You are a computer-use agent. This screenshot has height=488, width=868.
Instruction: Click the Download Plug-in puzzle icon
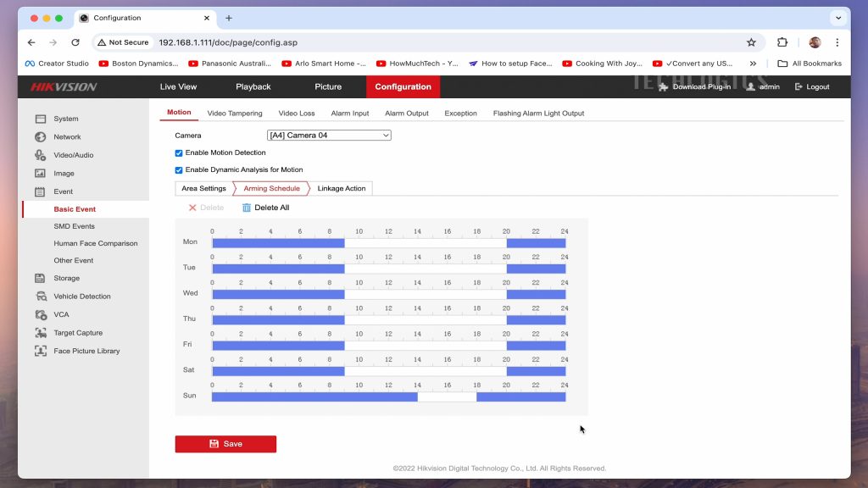[664, 87]
